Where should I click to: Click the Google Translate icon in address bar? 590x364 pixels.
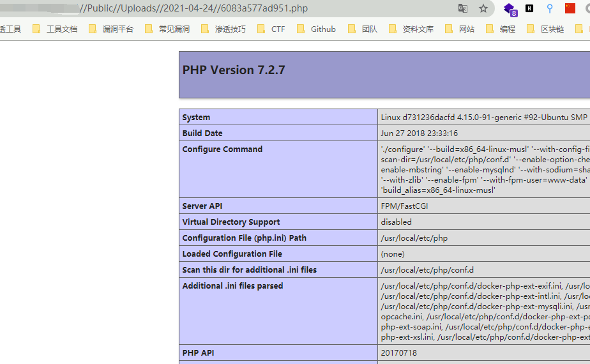(463, 8)
